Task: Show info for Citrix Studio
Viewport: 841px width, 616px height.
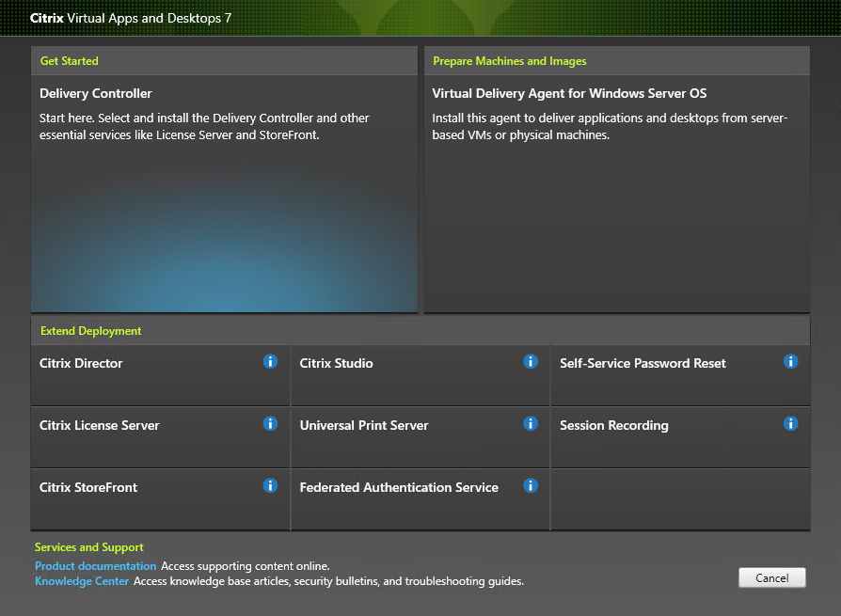Action: tap(530, 361)
